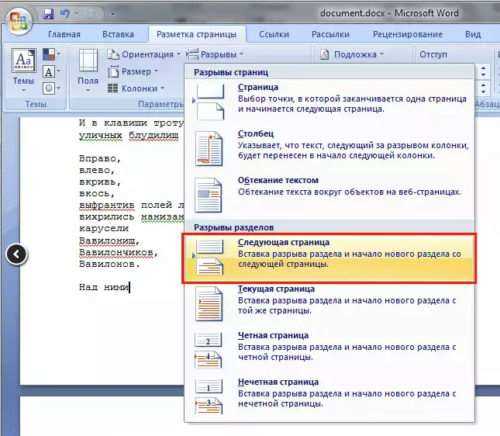Expand the Ориентация dropdown arrow
The height and width of the screenshot is (436, 500).
(178, 54)
